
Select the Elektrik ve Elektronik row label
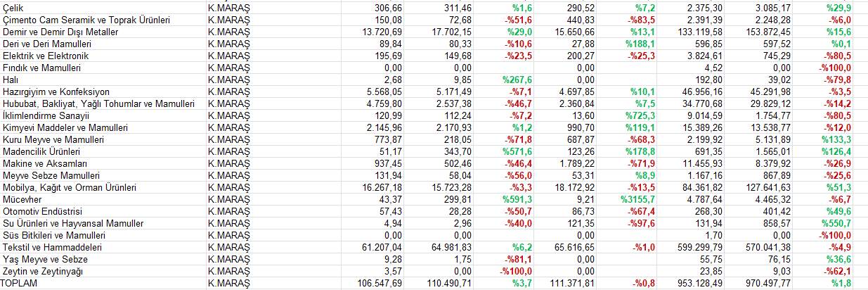click(45, 56)
